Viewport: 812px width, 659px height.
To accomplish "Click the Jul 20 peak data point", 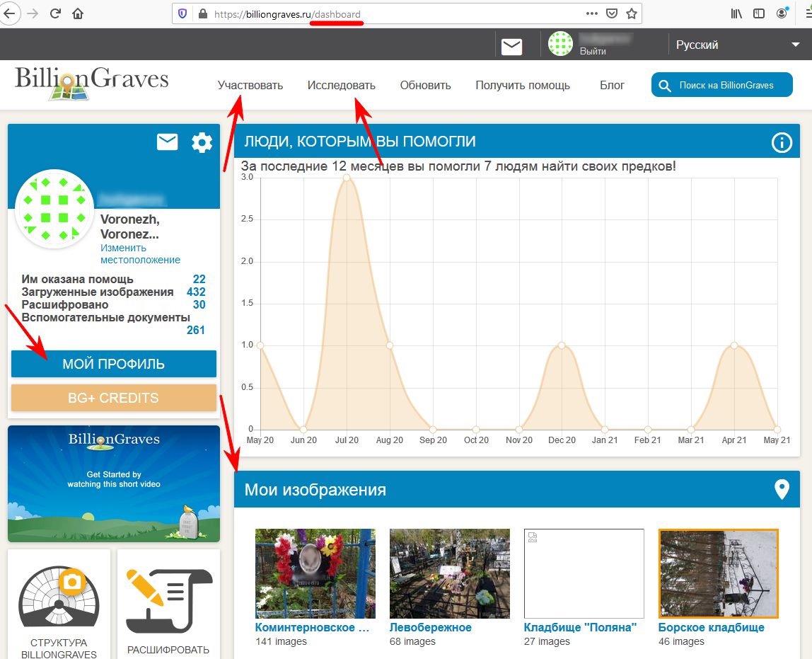I will tap(347, 178).
